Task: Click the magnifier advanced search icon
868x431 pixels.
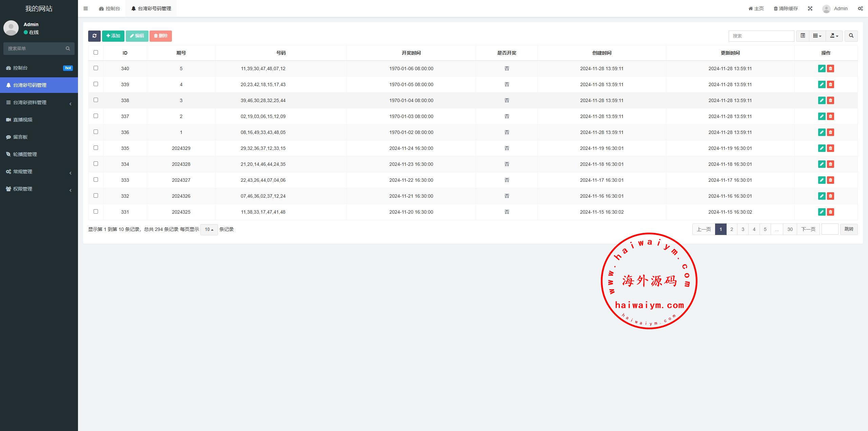Action: click(x=851, y=36)
